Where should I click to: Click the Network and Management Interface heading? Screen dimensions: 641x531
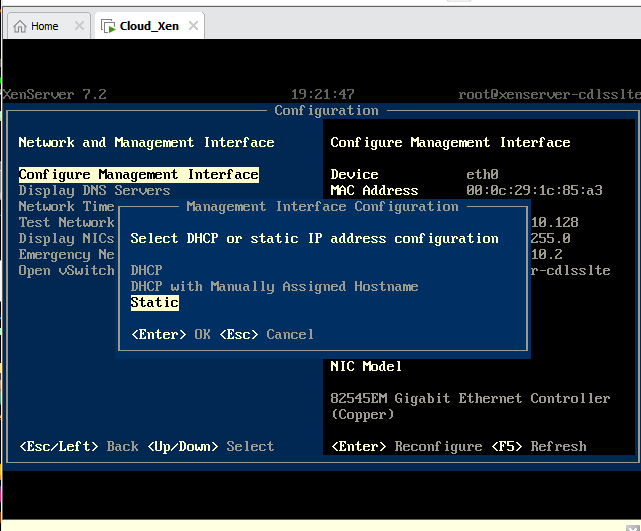tap(146, 143)
